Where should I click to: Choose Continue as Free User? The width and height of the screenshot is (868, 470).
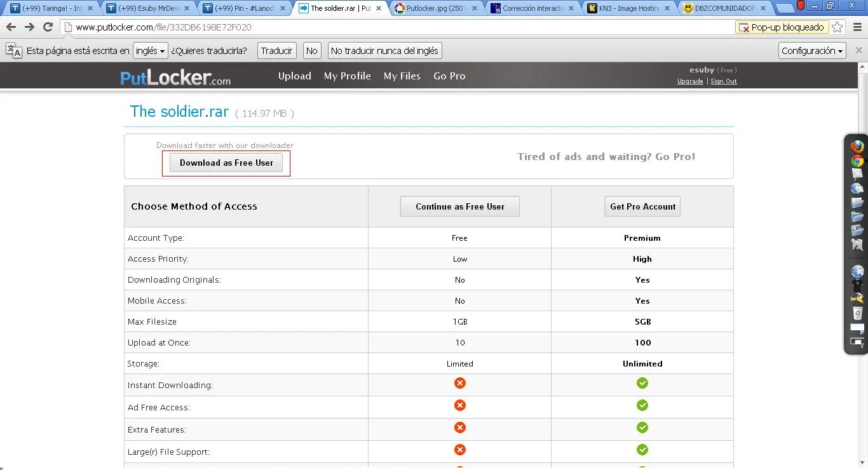pos(460,206)
